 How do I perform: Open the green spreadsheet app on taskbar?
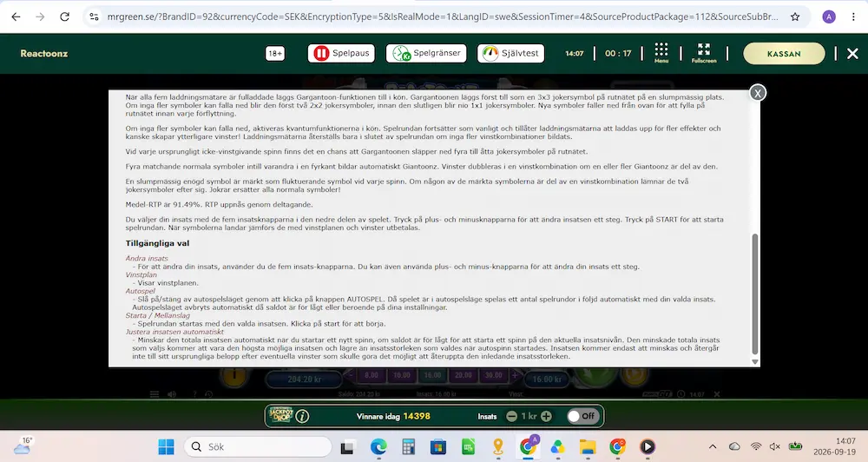[469, 446]
